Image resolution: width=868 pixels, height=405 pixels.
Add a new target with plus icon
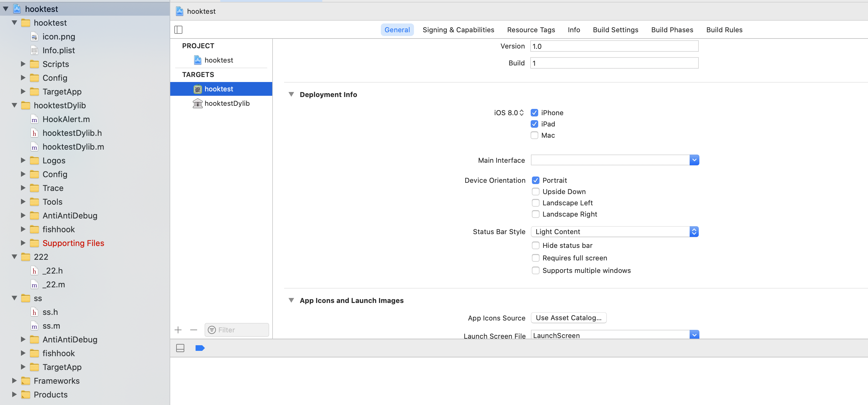(x=178, y=330)
